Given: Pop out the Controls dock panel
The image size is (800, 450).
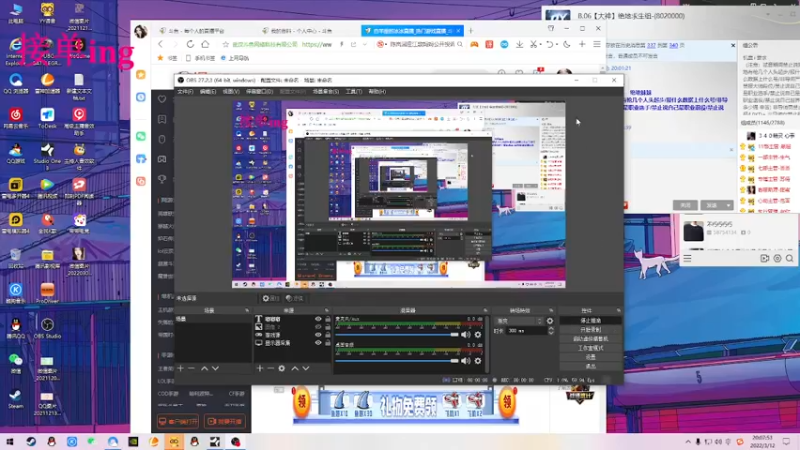Looking at the screenshot, I should (618, 310).
